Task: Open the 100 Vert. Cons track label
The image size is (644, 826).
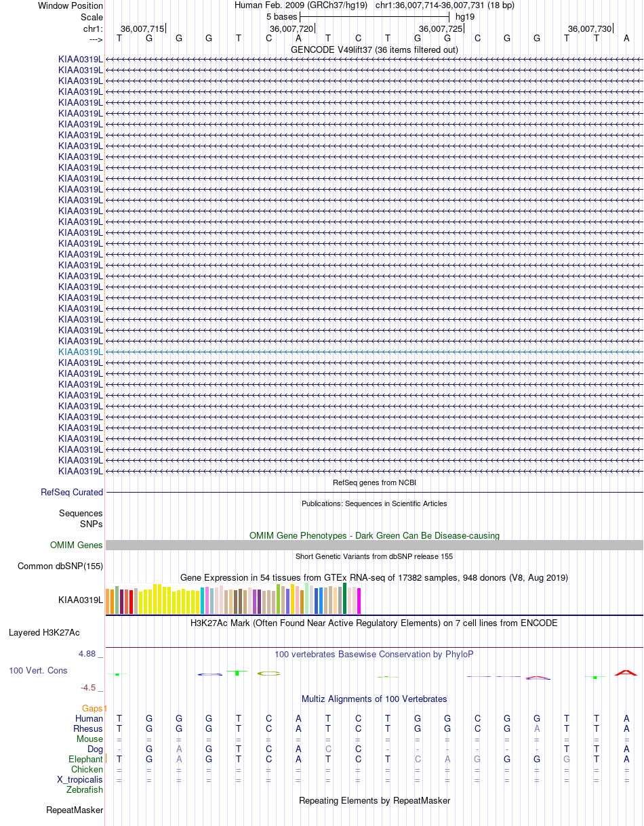Action: 38,670
